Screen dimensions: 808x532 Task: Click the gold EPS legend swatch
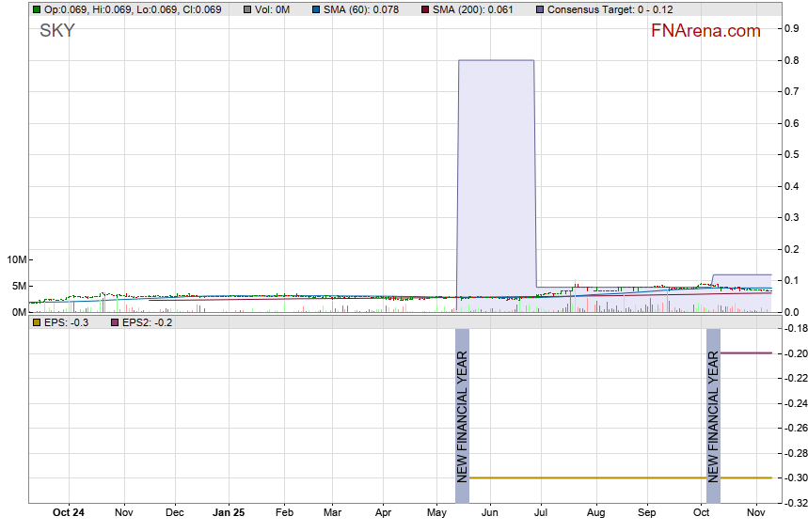[x=37, y=322]
